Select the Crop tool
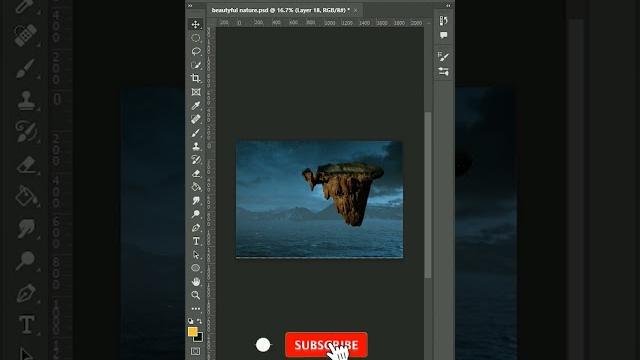640x360 pixels. pos(196,78)
